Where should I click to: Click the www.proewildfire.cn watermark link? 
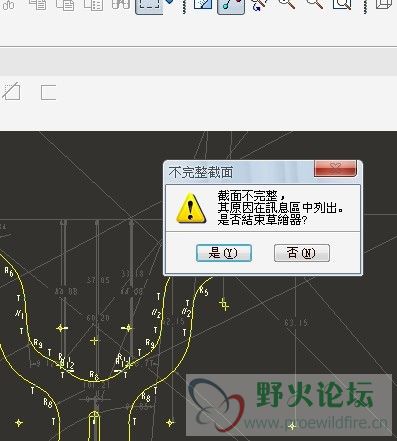pyautogui.click(x=316, y=423)
